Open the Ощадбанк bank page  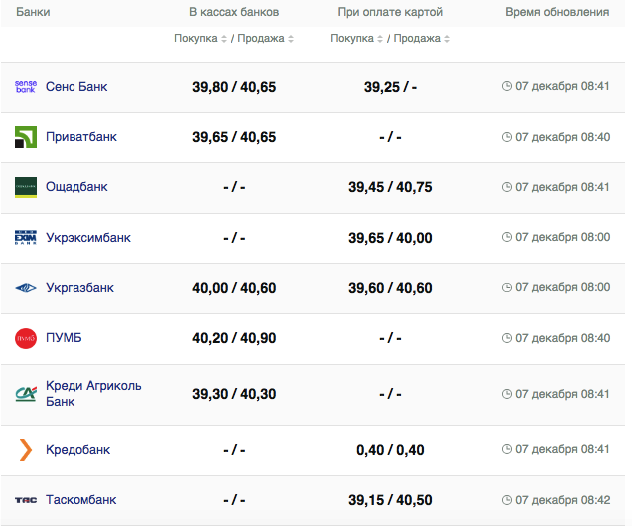pyautogui.click(x=77, y=187)
